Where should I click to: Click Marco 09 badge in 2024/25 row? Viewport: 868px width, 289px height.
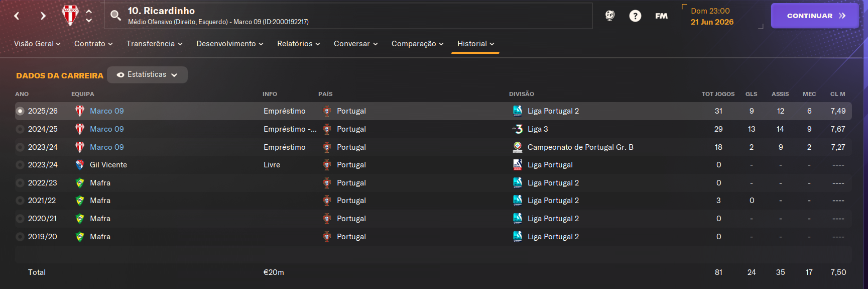(80, 129)
